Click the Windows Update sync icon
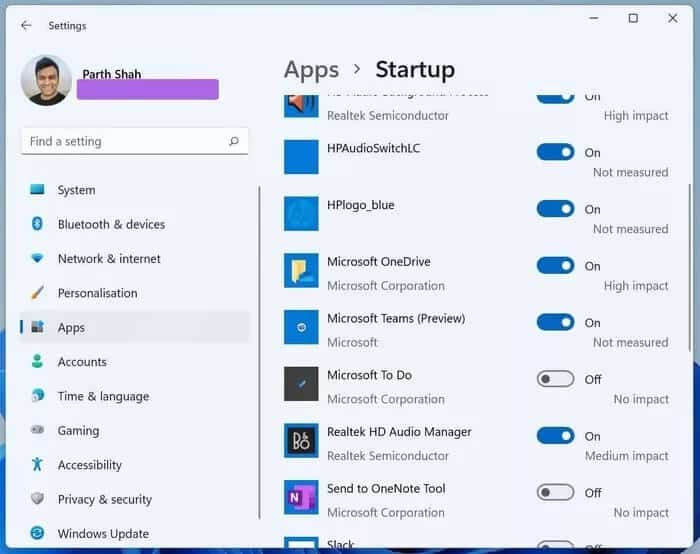Screen dimensions: 700x554 click(x=37, y=533)
